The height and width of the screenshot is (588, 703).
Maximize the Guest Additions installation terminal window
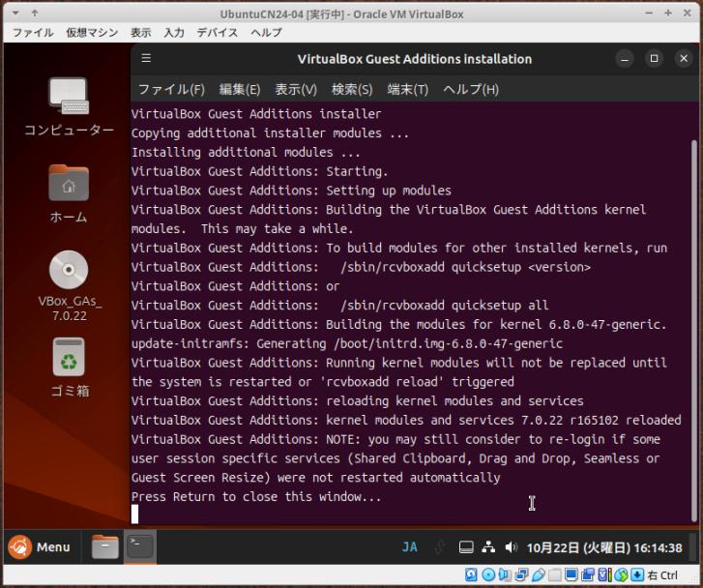654,59
